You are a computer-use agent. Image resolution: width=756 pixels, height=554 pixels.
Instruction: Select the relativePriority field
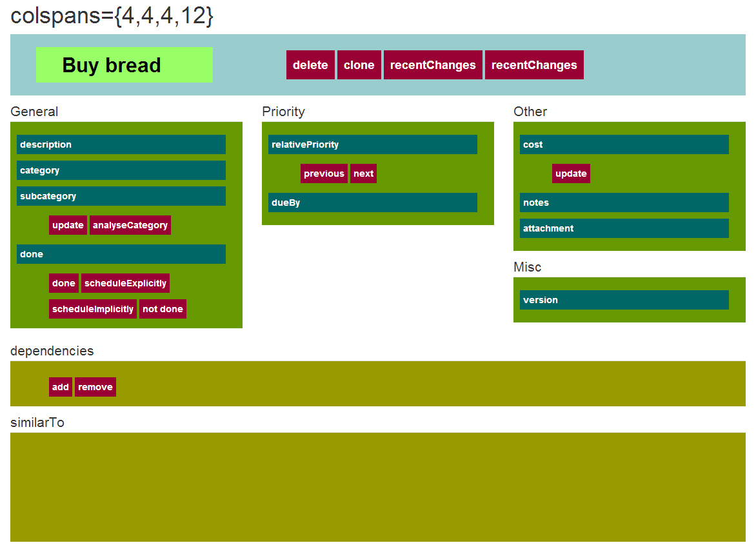pos(373,144)
